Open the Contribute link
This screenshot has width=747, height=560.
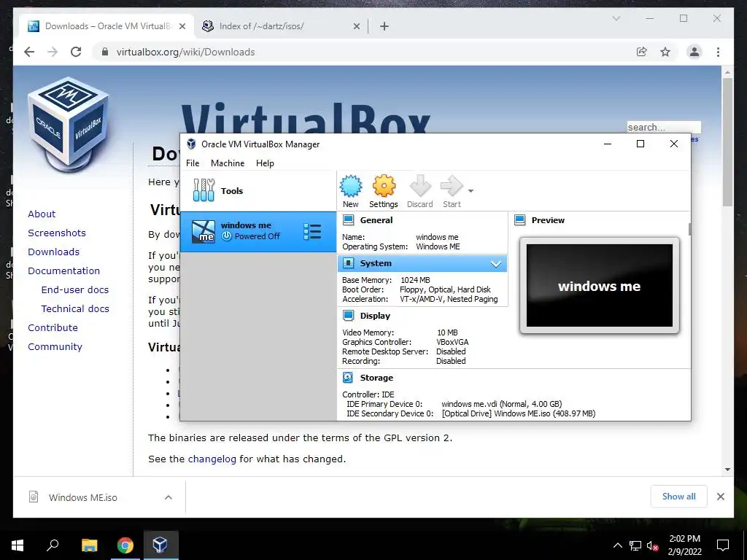(x=53, y=327)
